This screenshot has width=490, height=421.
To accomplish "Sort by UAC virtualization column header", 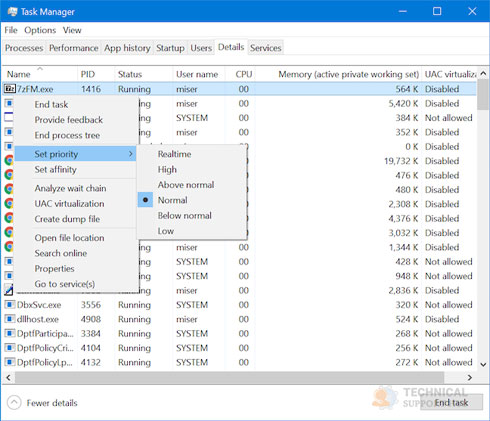I will (x=450, y=74).
